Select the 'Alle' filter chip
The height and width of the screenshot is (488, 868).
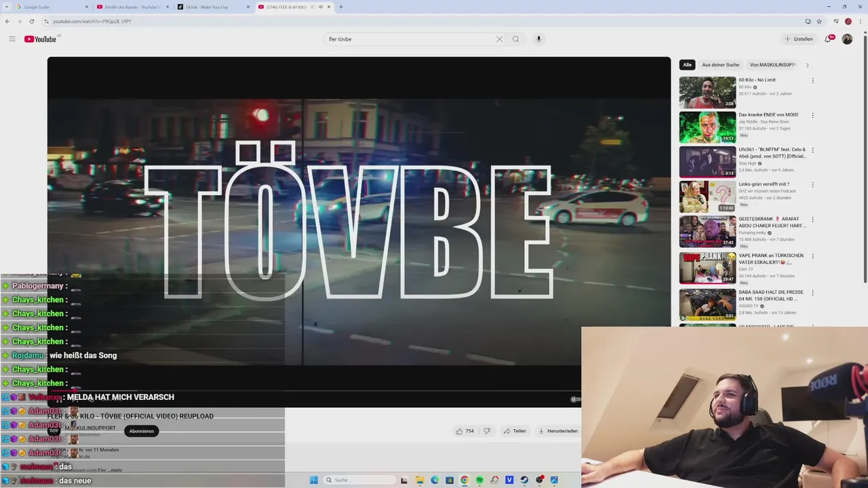687,65
